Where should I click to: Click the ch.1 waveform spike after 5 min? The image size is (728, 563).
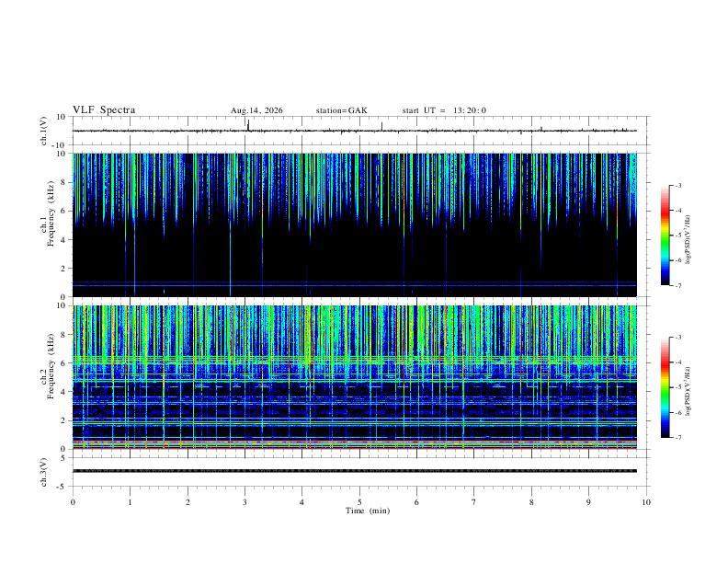(x=381, y=126)
